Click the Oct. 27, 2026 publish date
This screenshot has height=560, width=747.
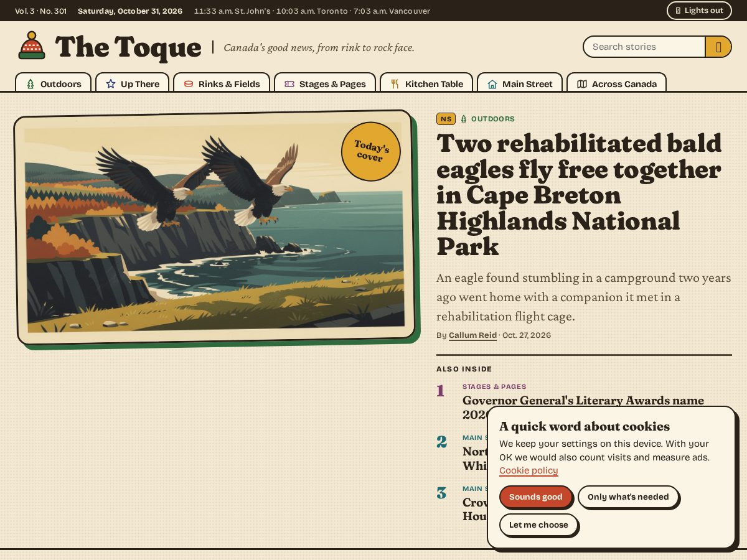tap(527, 335)
